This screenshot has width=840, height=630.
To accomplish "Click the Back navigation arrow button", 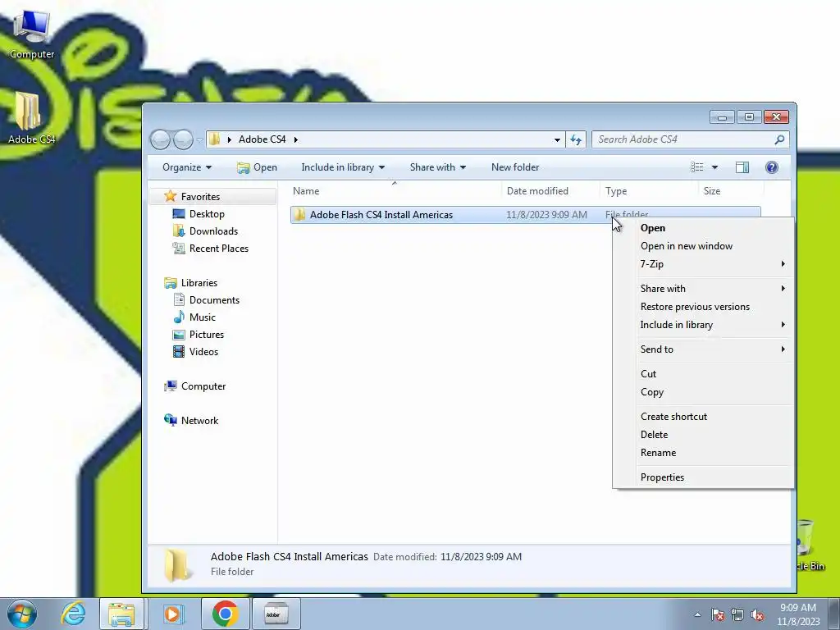I will 160,139.
